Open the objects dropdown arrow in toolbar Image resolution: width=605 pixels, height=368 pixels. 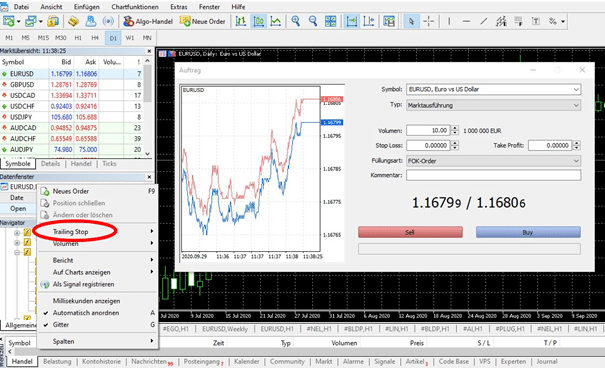coord(563,21)
